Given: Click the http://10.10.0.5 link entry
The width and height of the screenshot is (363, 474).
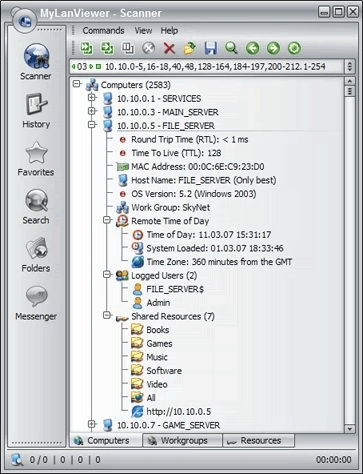Looking at the screenshot, I should pyautogui.click(x=179, y=412).
